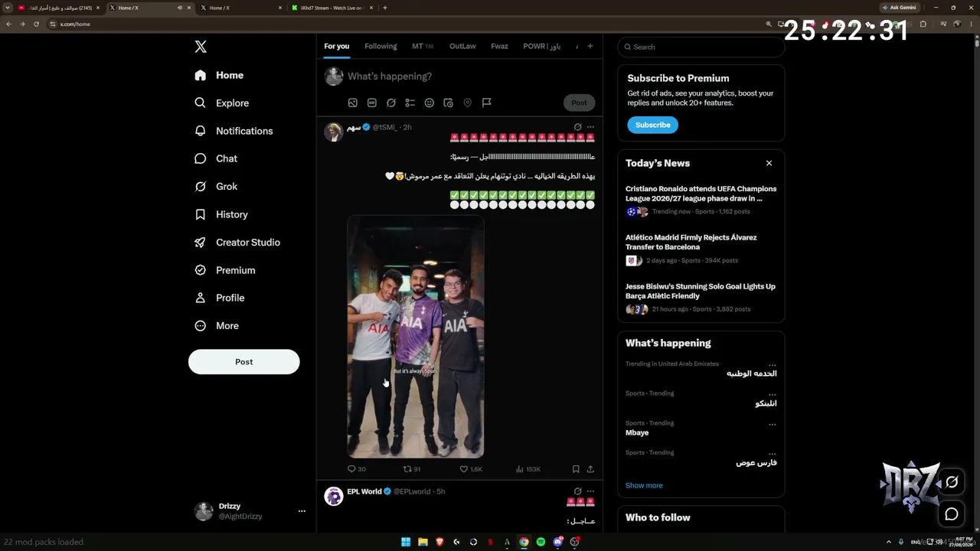
Task: Open Grok from the sidebar
Action: 201,186
